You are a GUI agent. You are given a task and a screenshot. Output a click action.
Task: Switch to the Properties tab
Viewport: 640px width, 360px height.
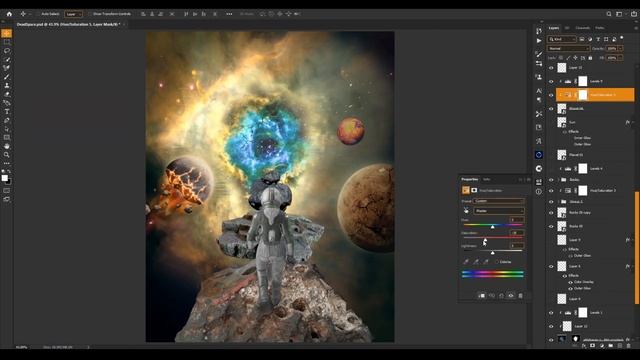click(x=469, y=179)
